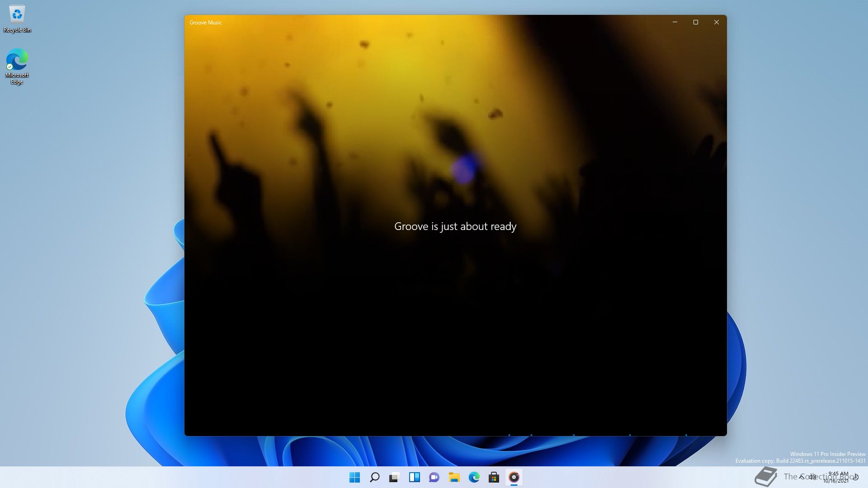This screenshot has height=488, width=868.
Task: Click the volume icon in system tray
Action: tap(813, 477)
